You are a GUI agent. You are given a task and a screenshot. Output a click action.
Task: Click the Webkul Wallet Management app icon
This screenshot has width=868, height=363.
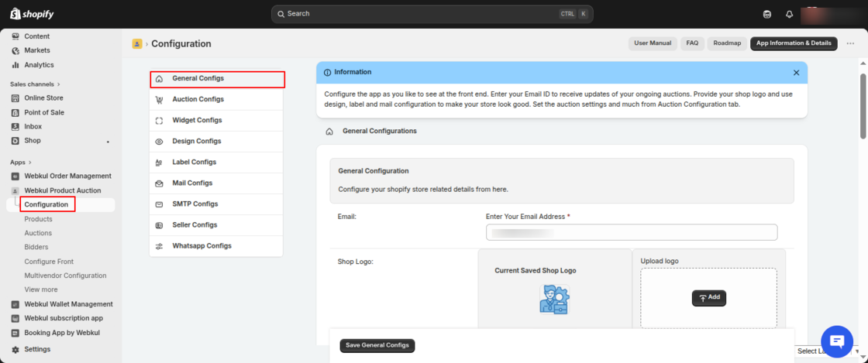point(15,304)
